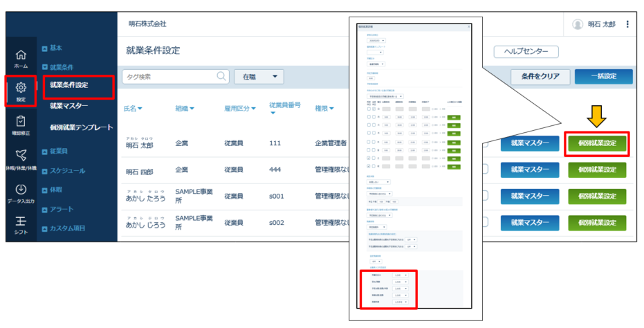The image size is (644, 328).
Task: Click 企業 organization cell in the 111 row
Action: tap(181, 143)
